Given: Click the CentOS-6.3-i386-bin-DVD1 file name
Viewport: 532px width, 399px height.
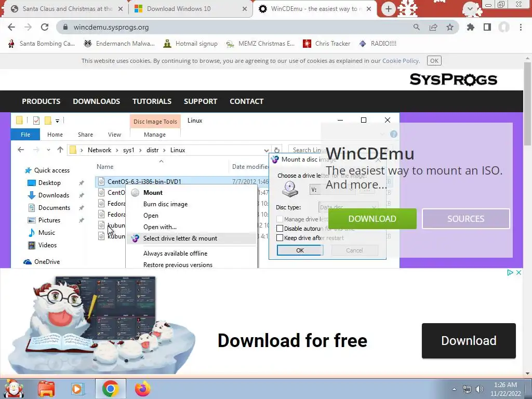Looking at the screenshot, I should point(144,181).
